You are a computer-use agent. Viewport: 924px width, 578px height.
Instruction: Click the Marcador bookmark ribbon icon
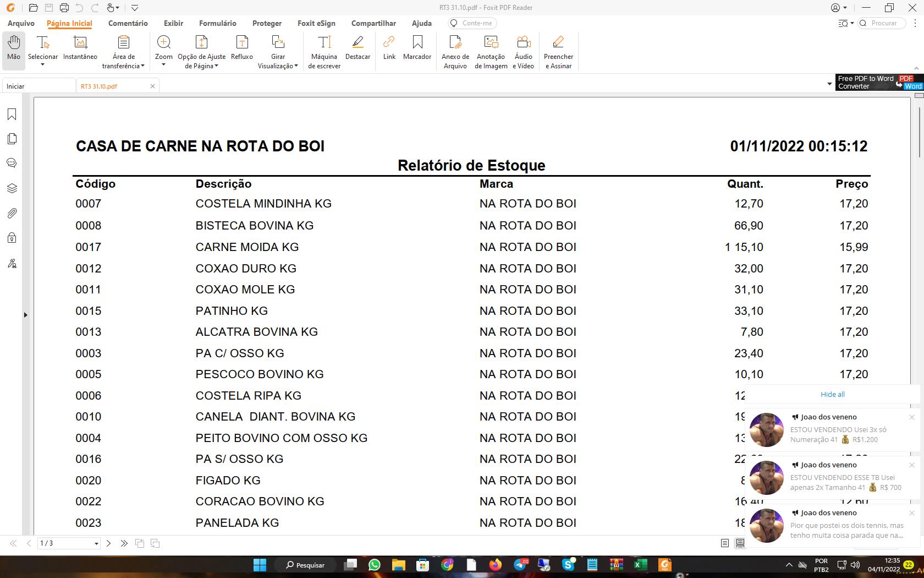[417, 50]
